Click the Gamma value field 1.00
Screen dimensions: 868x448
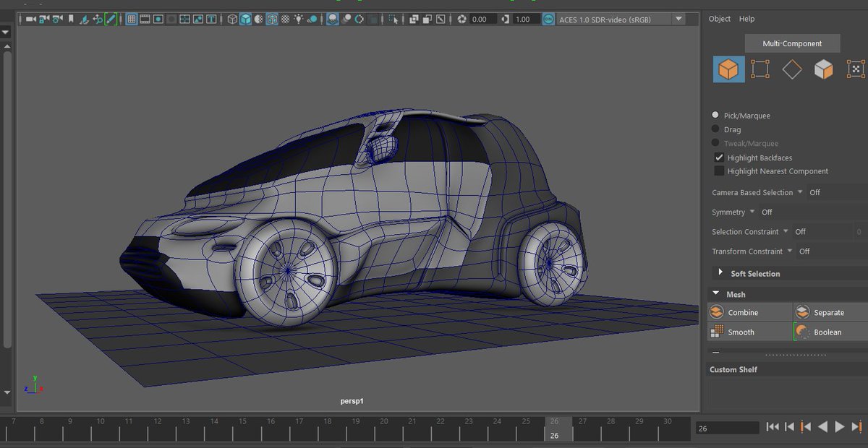tap(527, 20)
